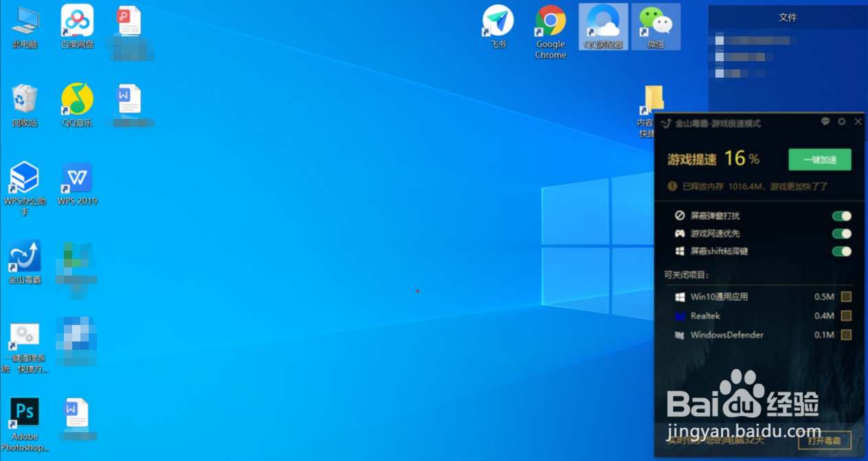
Task: Toggle 屏蔽shift粘滞键 switch
Action: [842, 251]
